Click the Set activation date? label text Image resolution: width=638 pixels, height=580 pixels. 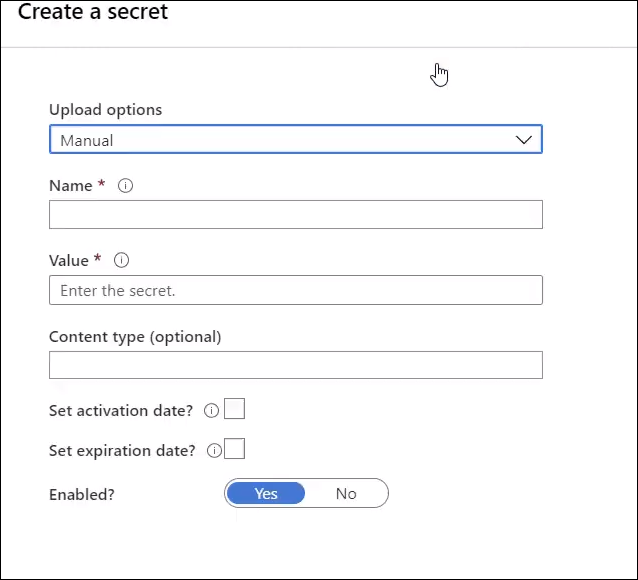(x=121, y=411)
